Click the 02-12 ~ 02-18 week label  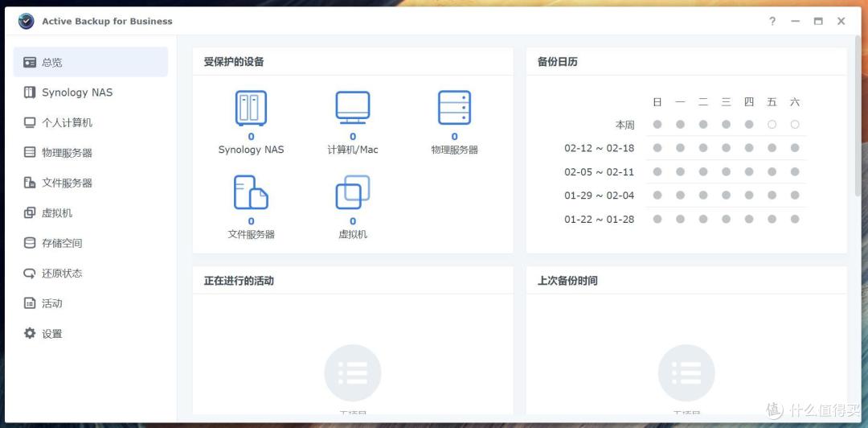coord(600,148)
